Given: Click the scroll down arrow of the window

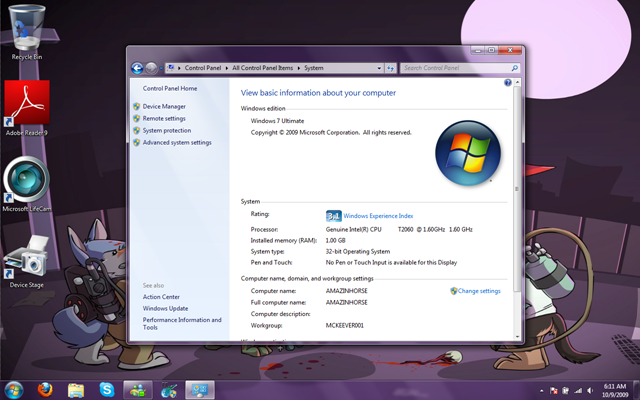Looking at the screenshot, I should pos(517,337).
